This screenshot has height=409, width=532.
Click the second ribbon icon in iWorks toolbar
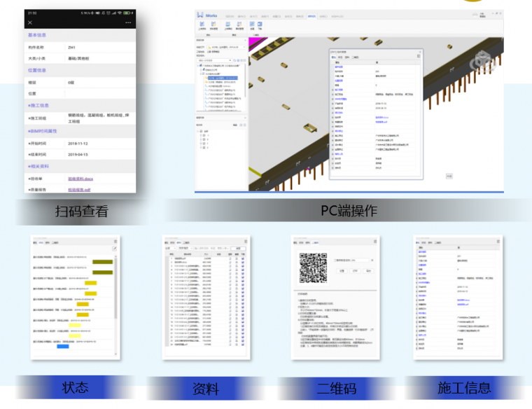click(x=214, y=25)
